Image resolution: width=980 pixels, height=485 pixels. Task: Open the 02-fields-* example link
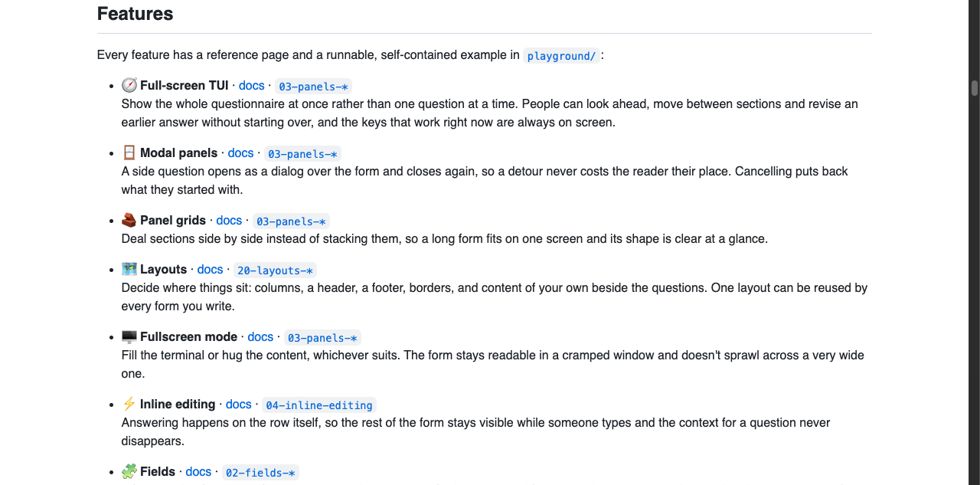[x=260, y=473]
